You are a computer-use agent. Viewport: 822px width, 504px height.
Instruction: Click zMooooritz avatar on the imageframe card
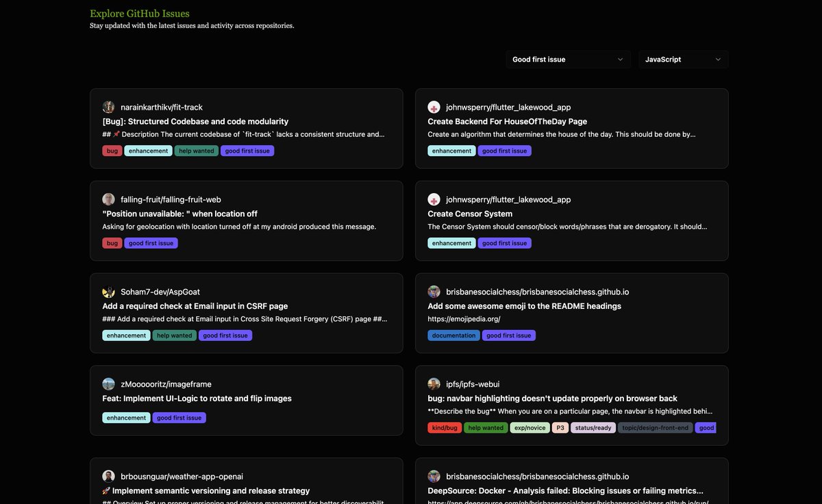[x=109, y=384]
